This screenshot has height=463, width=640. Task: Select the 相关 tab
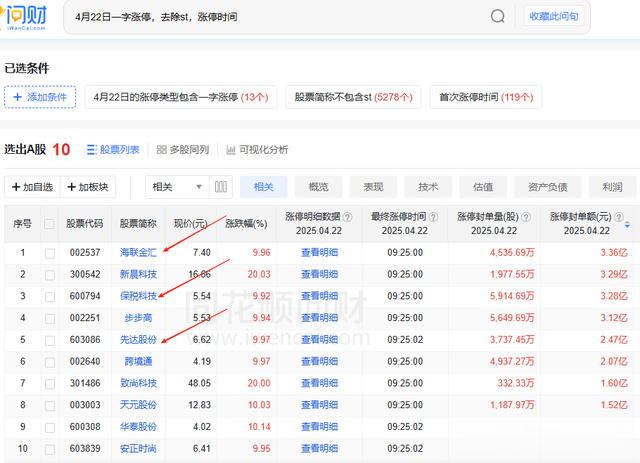264,187
